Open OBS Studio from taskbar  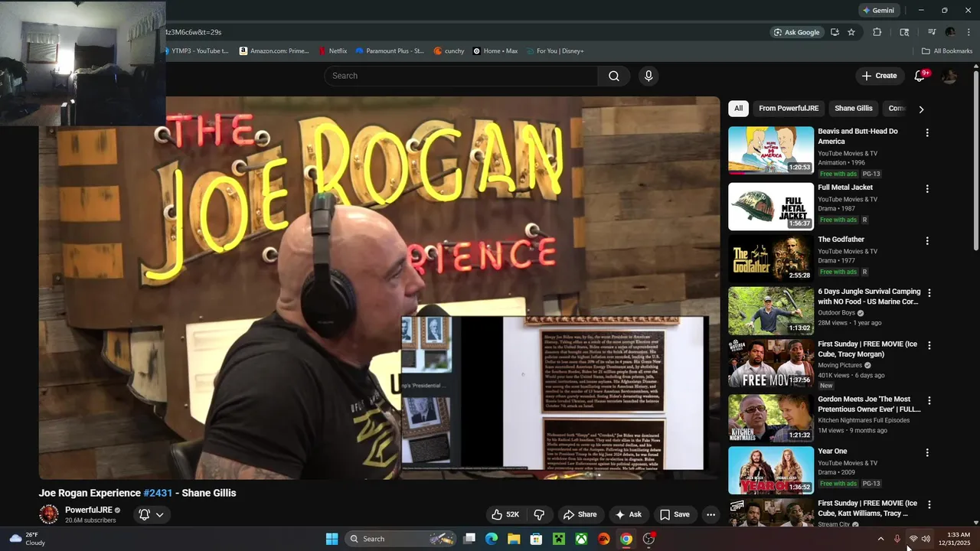coord(648,539)
